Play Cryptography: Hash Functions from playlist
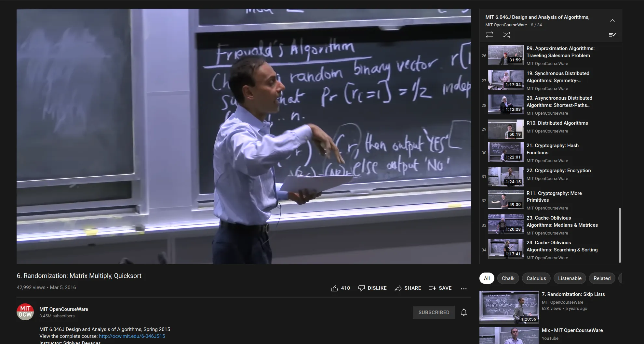 click(552, 149)
